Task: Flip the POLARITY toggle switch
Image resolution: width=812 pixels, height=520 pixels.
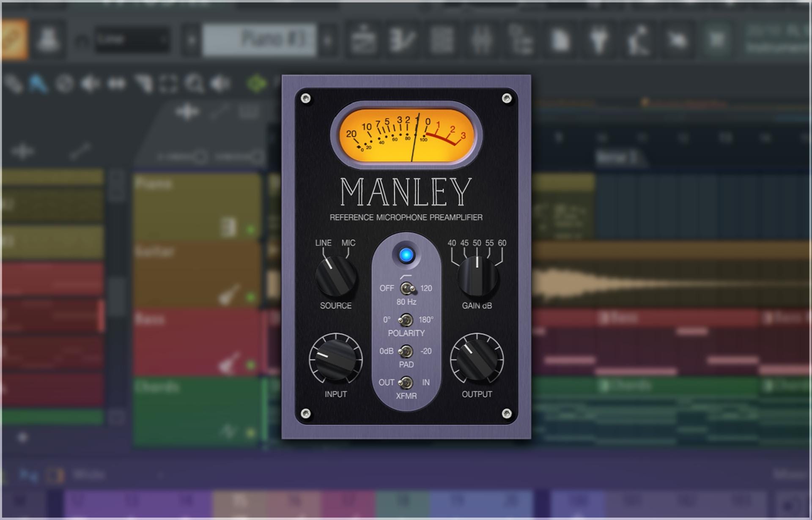Action: click(405, 320)
